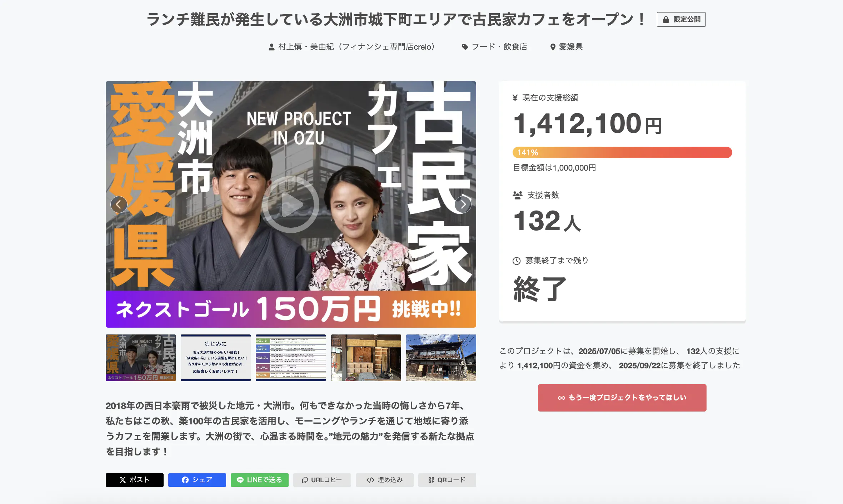Show the QR code
Screen dimensions: 843x504
(x=447, y=480)
